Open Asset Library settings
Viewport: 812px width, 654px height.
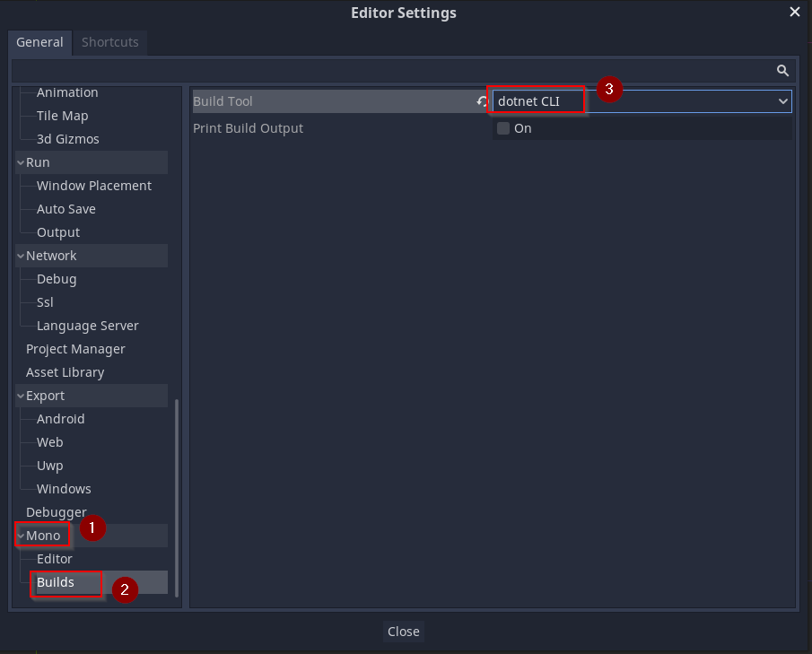65,371
